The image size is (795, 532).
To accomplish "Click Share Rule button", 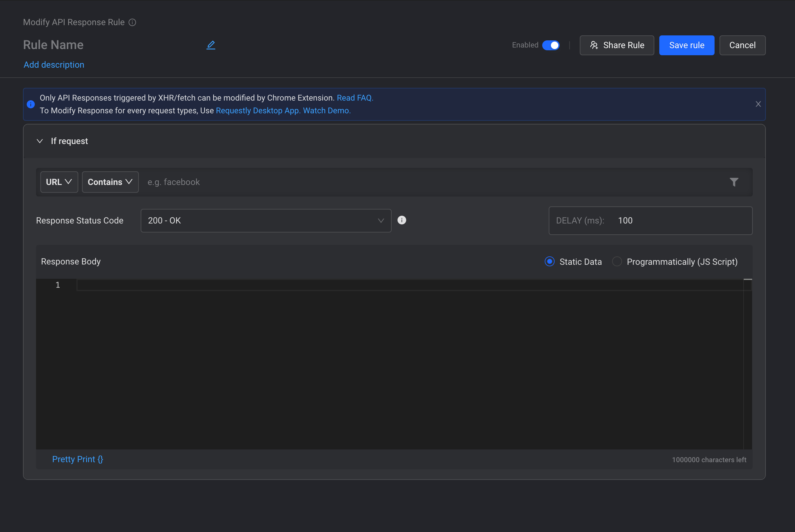I will tap(616, 45).
